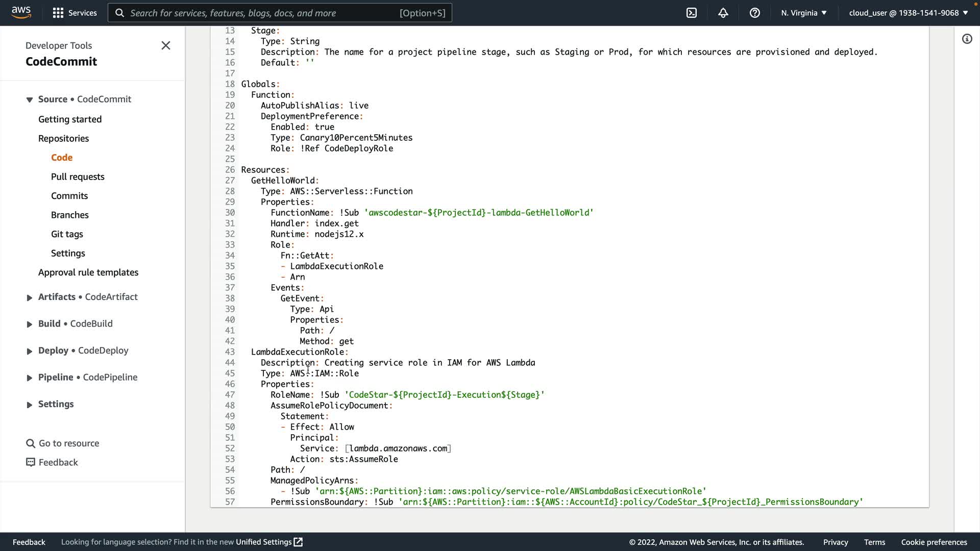Open the info panel icon
The height and width of the screenshot is (551, 980).
pyautogui.click(x=967, y=39)
